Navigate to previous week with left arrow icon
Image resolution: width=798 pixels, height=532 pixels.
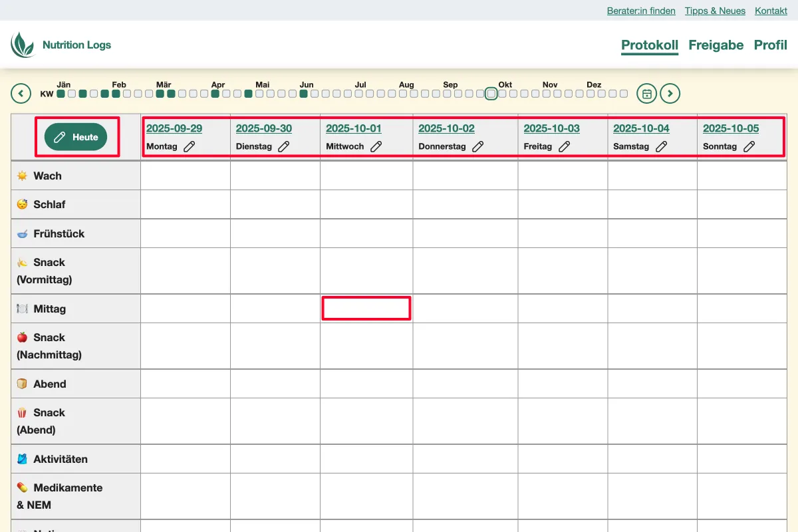tap(21, 93)
